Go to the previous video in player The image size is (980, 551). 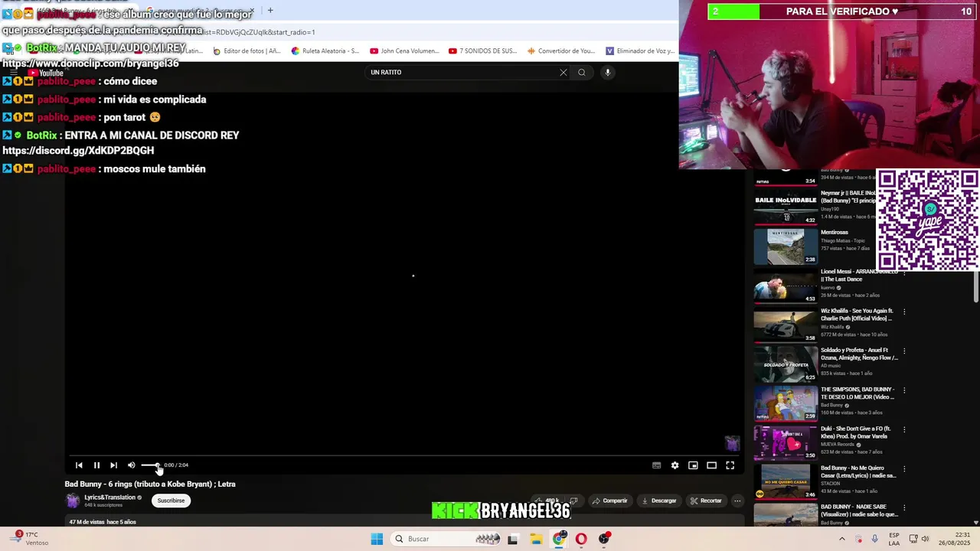[79, 465]
